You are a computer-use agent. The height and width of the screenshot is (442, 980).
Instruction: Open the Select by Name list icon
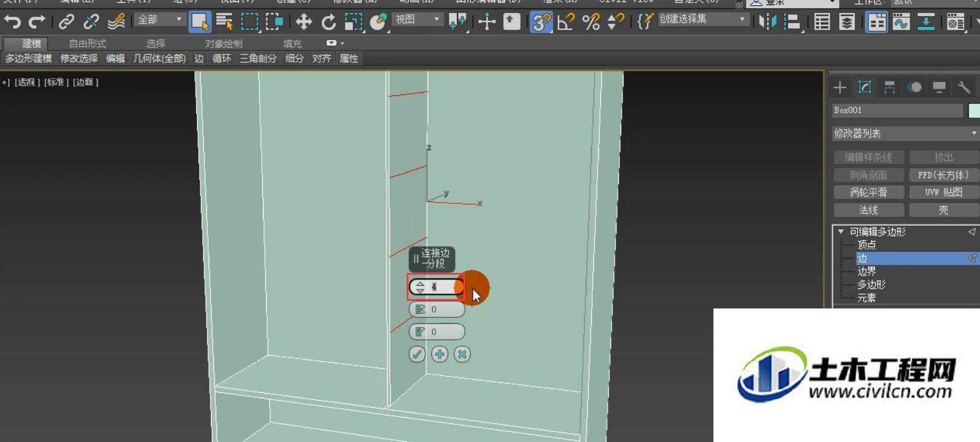click(x=225, y=22)
